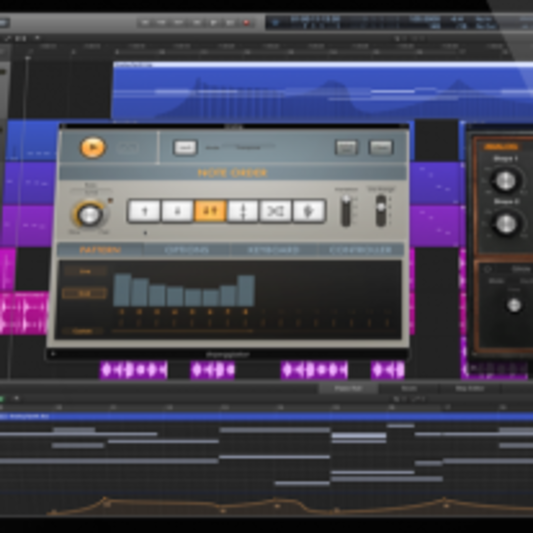Click the Clear button in the Arpeggiator
The width and height of the screenshot is (533, 533).
tap(381, 148)
